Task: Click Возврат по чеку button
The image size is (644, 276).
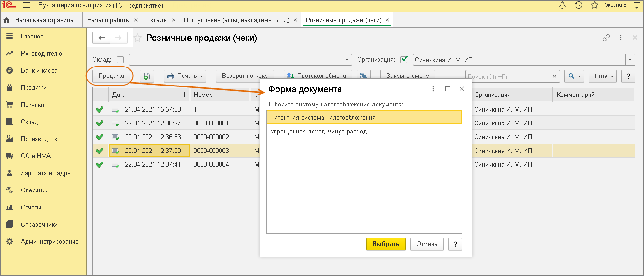Action: tap(245, 76)
